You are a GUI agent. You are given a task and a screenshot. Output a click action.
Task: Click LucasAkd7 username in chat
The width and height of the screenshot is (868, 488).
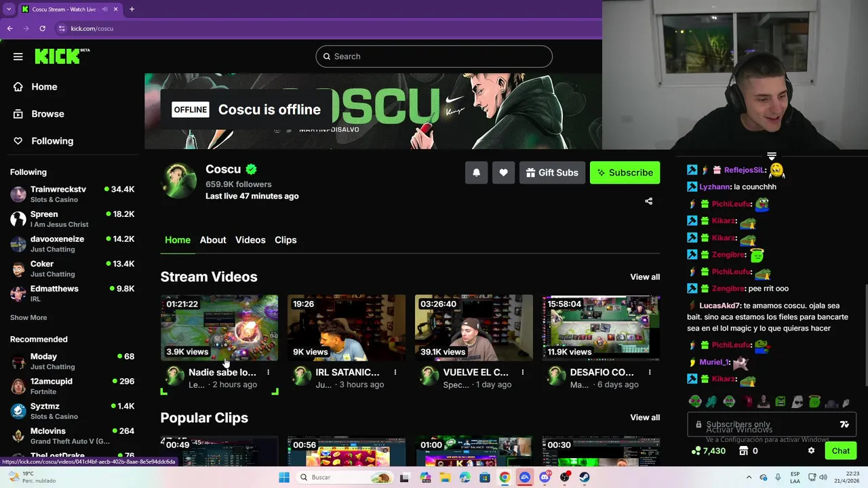pyautogui.click(x=720, y=306)
